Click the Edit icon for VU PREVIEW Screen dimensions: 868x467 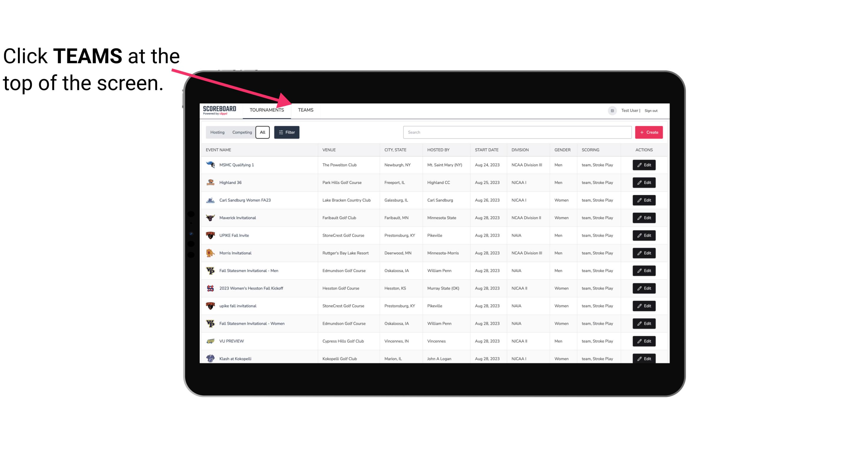click(x=644, y=340)
